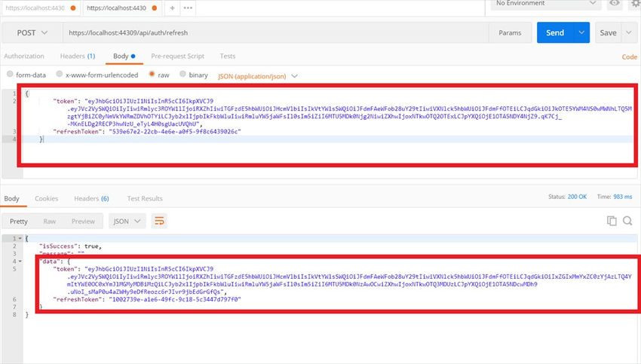Select the isSuccess true line in response

pyautogui.click(x=70, y=246)
